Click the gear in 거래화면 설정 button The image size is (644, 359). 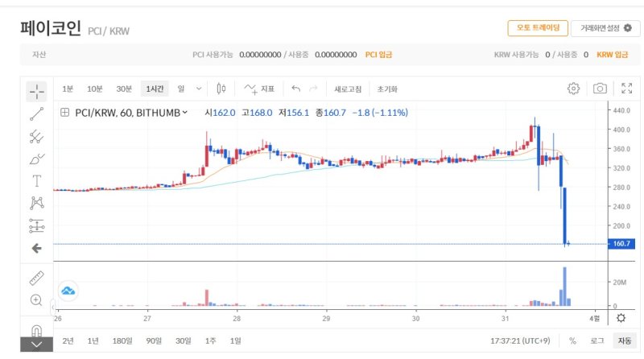click(x=628, y=28)
